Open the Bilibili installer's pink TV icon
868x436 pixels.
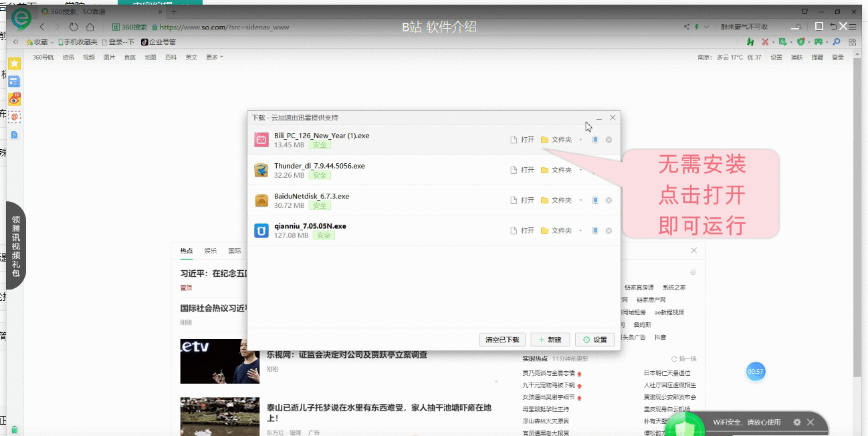pyautogui.click(x=261, y=140)
